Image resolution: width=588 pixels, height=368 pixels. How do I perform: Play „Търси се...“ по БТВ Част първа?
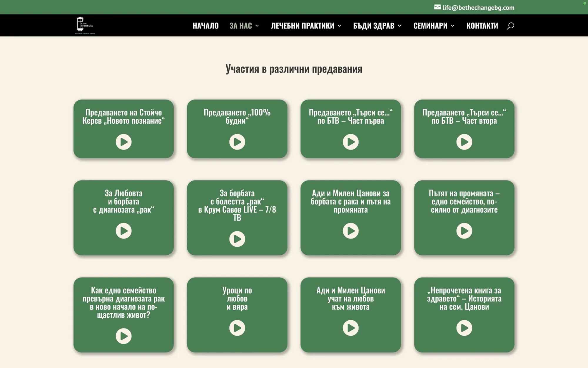click(x=350, y=142)
